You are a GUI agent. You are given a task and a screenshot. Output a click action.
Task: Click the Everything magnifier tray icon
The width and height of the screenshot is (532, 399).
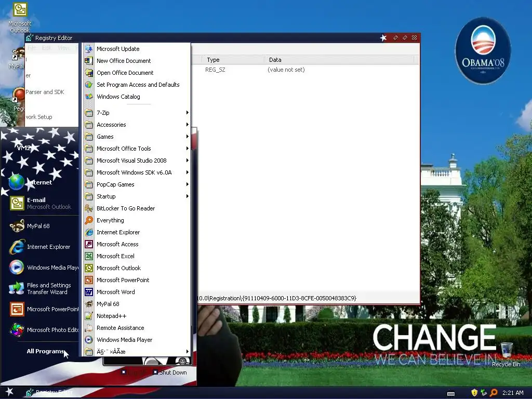pyautogui.click(x=494, y=393)
